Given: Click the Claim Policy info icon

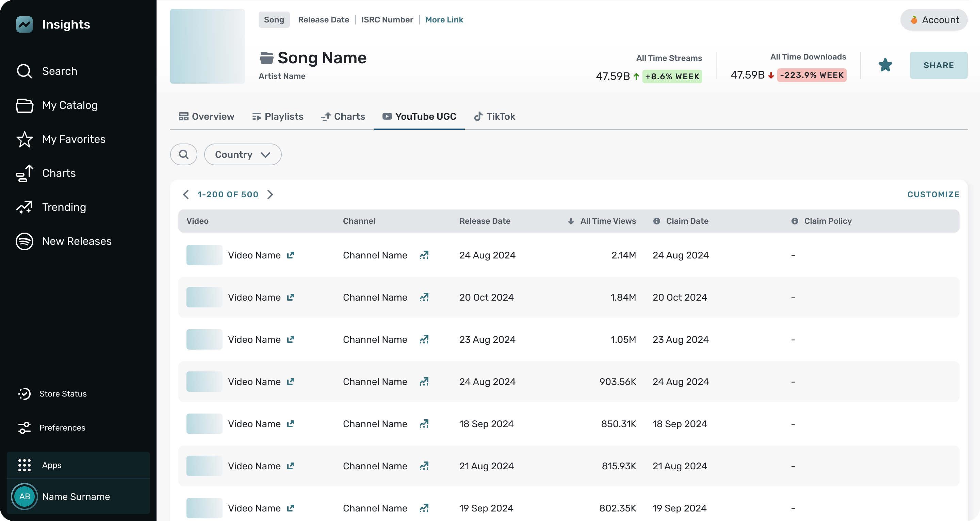Looking at the screenshot, I should pyautogui.click(x=795, y=221).
